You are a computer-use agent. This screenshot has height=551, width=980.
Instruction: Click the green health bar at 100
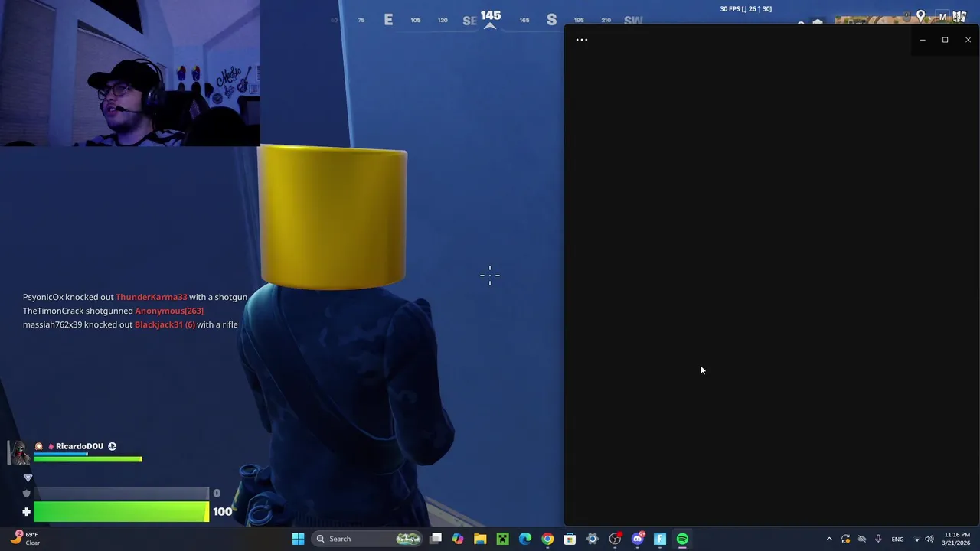[x=121, y=511]
